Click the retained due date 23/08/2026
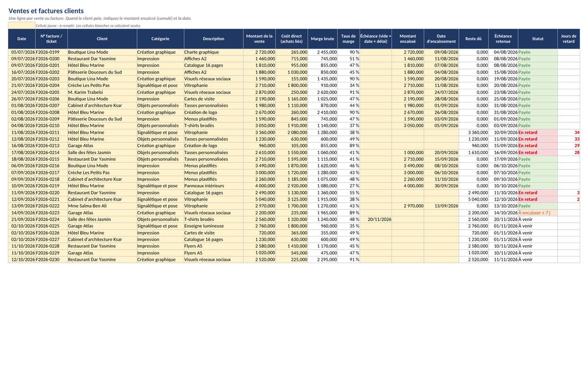 pos(503,92)
